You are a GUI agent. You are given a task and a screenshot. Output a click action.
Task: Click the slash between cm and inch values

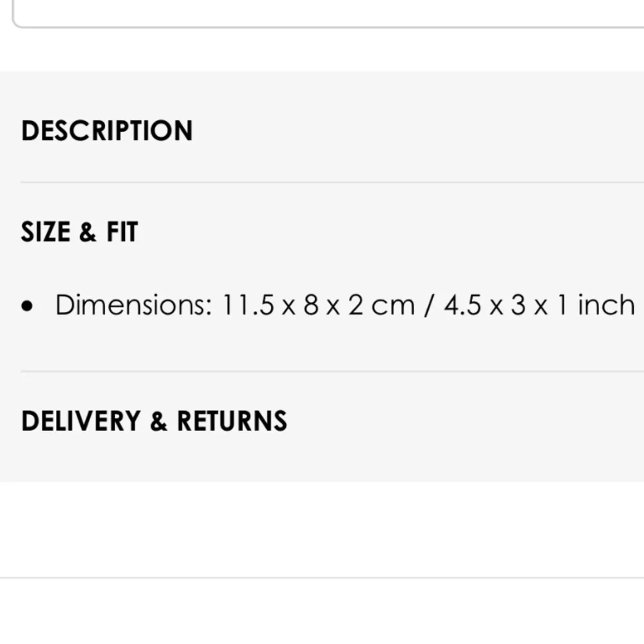tap(429, 305)
